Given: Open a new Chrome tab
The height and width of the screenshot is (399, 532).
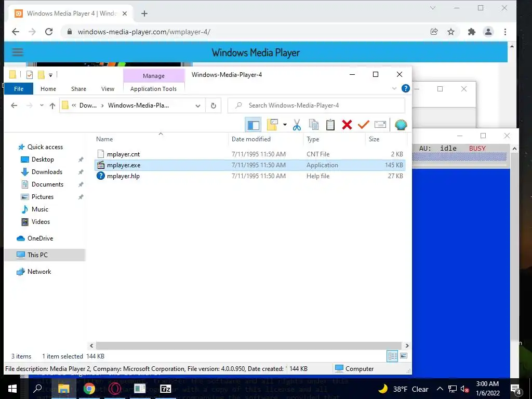Looking at the screenshot, I should pyautogui.click(x=144, y=14).
